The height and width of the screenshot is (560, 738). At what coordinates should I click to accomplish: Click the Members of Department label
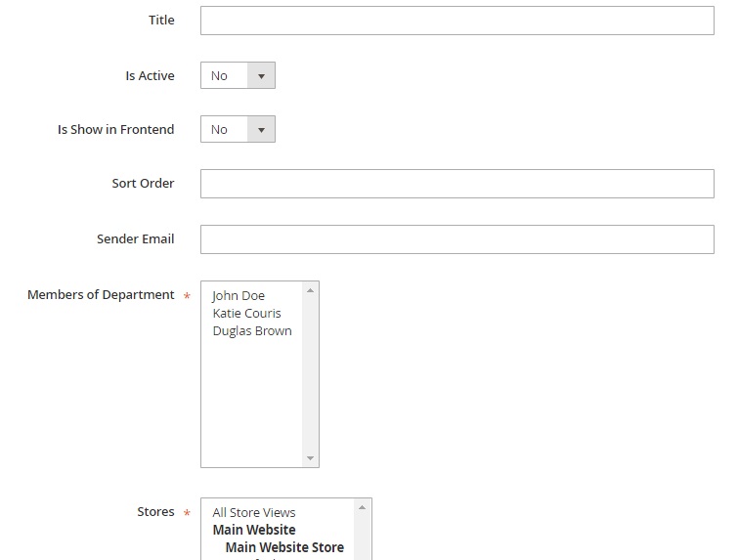101,295
